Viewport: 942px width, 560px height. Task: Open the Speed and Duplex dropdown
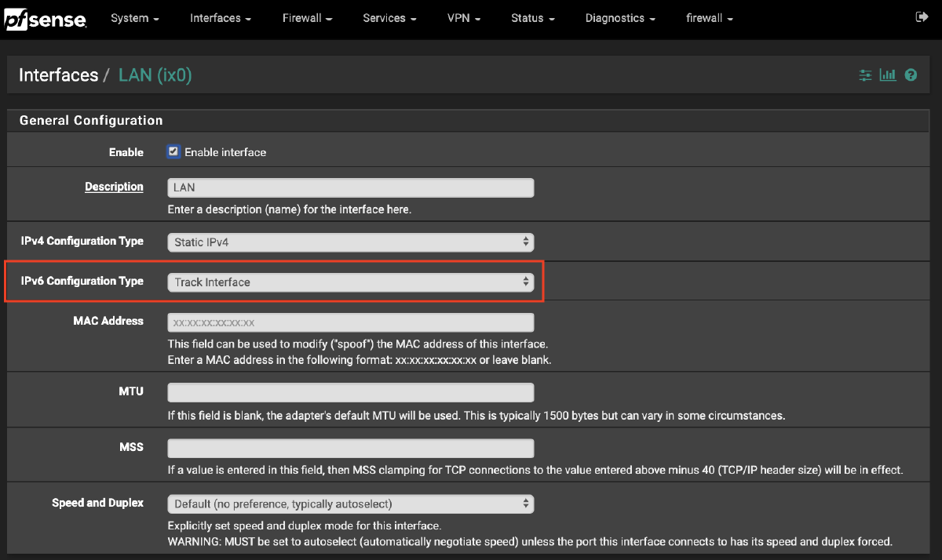coord(350,504)
